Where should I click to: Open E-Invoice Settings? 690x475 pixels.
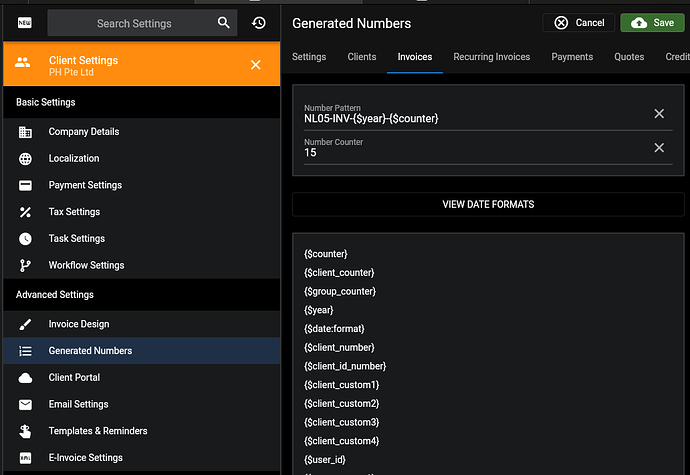pos(142,458)
